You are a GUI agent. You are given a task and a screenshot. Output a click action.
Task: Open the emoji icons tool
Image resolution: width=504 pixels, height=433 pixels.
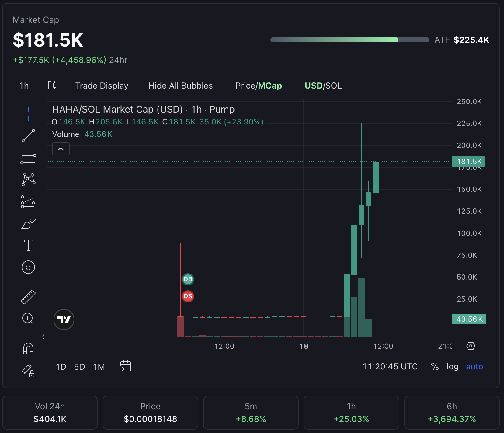28,267
